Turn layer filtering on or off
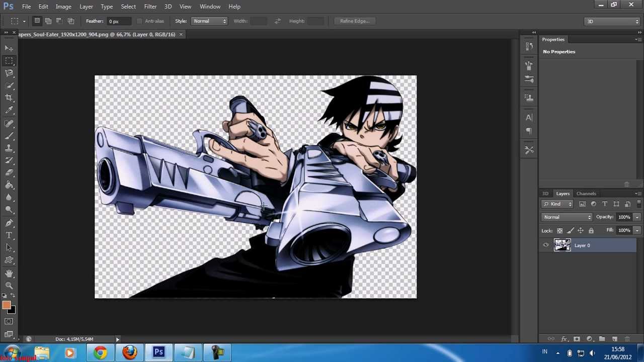 tap(639, 204)
